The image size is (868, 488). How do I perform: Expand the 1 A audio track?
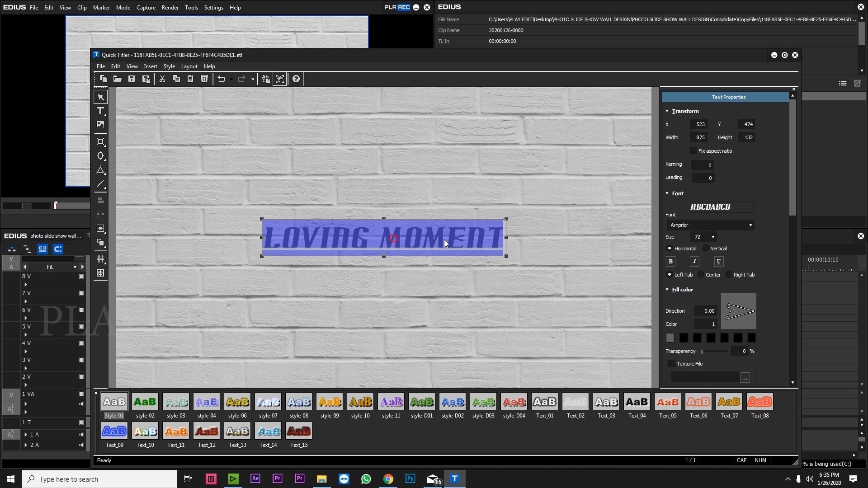coord(26,435)
